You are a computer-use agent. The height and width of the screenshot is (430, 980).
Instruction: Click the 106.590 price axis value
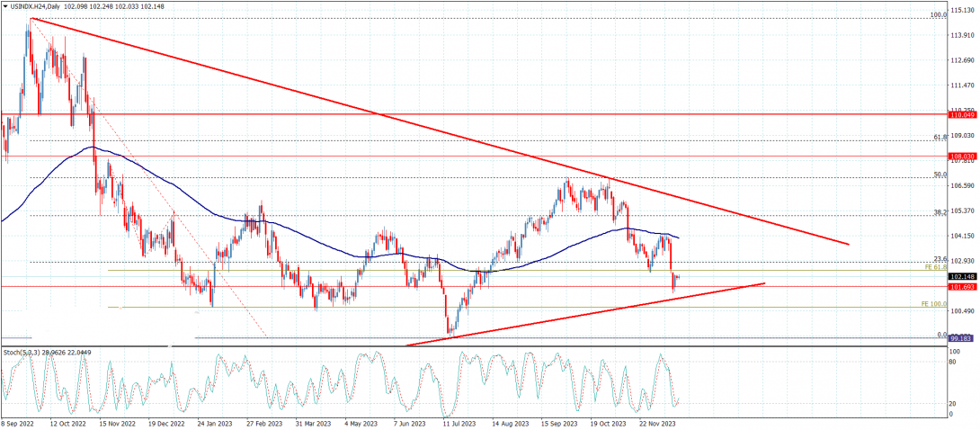964,185
